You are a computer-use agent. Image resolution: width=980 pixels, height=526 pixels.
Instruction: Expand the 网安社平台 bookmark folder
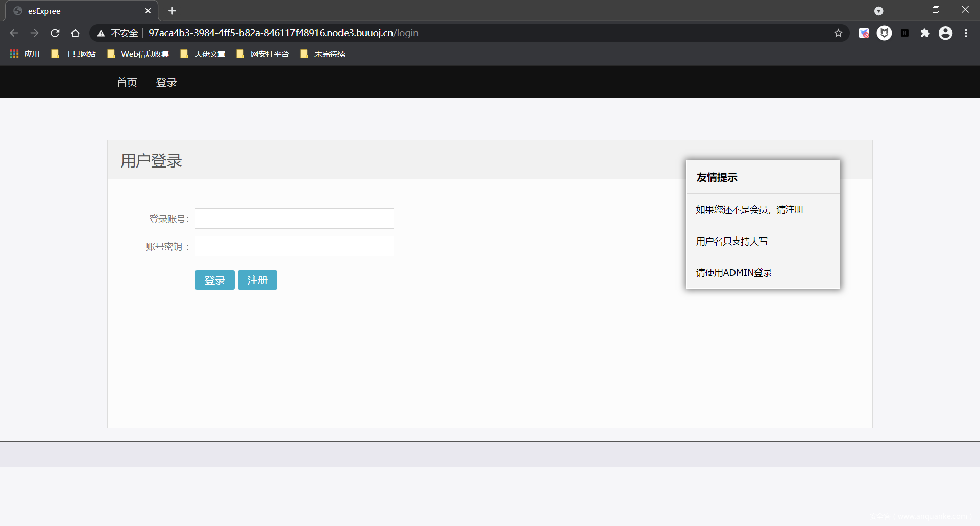click(x=263, y=54)
